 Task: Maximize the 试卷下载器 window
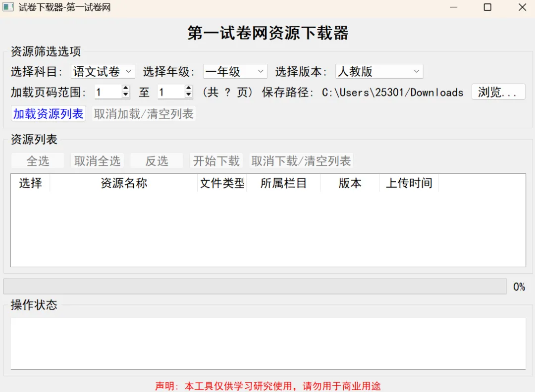487,7
